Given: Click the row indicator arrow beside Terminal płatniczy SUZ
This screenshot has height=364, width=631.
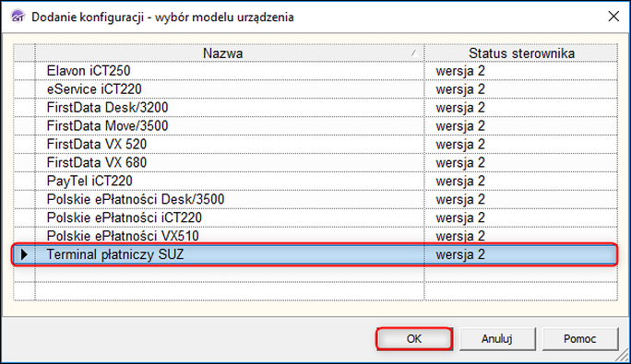Looking at the screenshot, I should pyautogui.click(x=24, y=254).
